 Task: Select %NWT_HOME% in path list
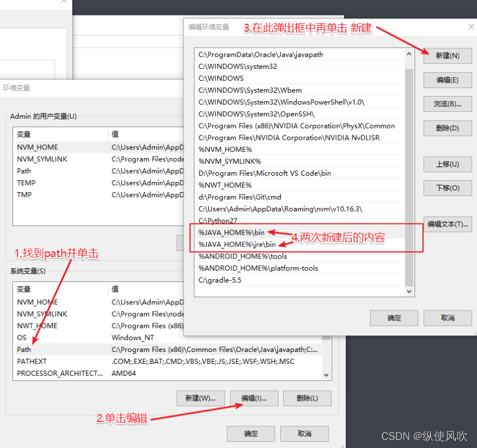[x=300, y=185]
